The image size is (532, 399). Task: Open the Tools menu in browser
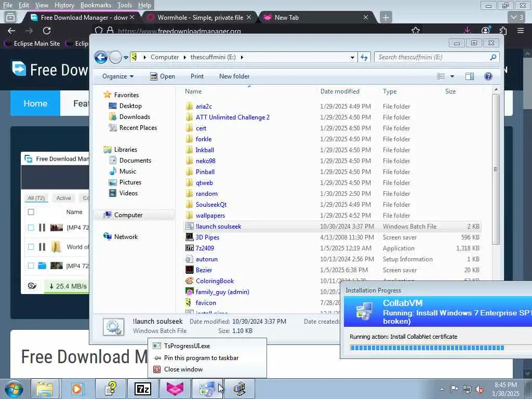[125, 5]
